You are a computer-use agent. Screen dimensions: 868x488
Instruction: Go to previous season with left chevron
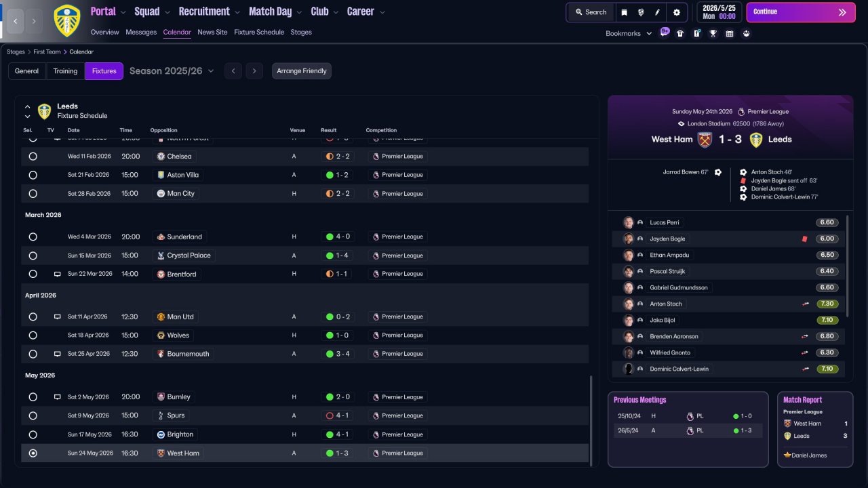coord(233,71)
